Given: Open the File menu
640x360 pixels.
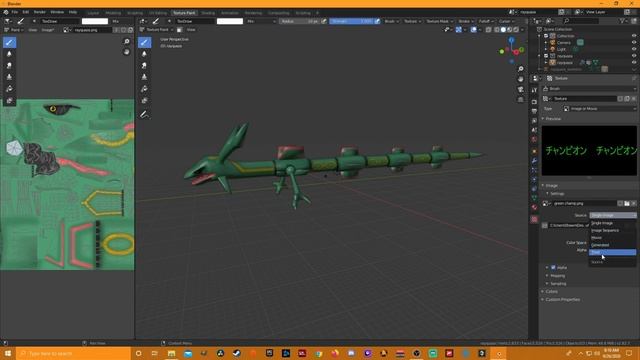Looking at the screenshot, I should coord(15,12).
